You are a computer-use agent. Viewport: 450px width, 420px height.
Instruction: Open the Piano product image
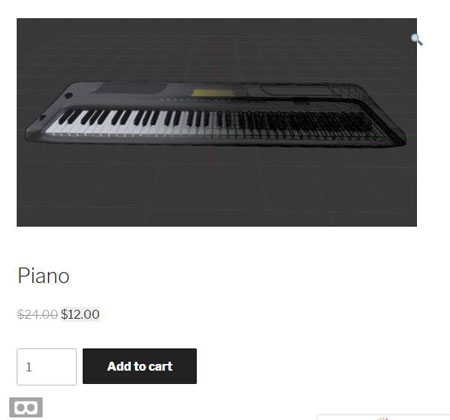217,122
